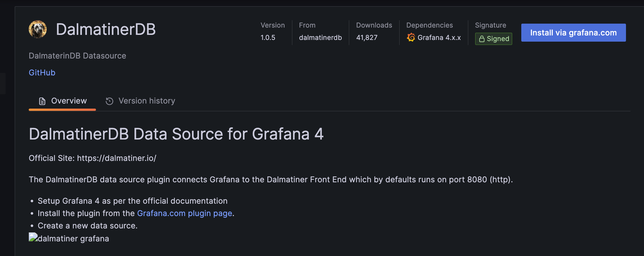Open the Grafana.com plugin page link
Screen dimensions: 644x256
click(184, 213)
